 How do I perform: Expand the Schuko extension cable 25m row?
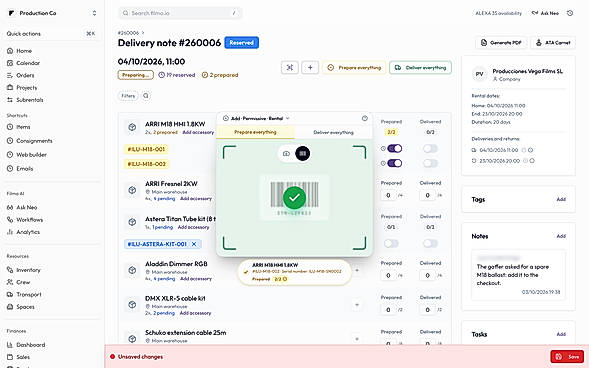coord(357,339)
